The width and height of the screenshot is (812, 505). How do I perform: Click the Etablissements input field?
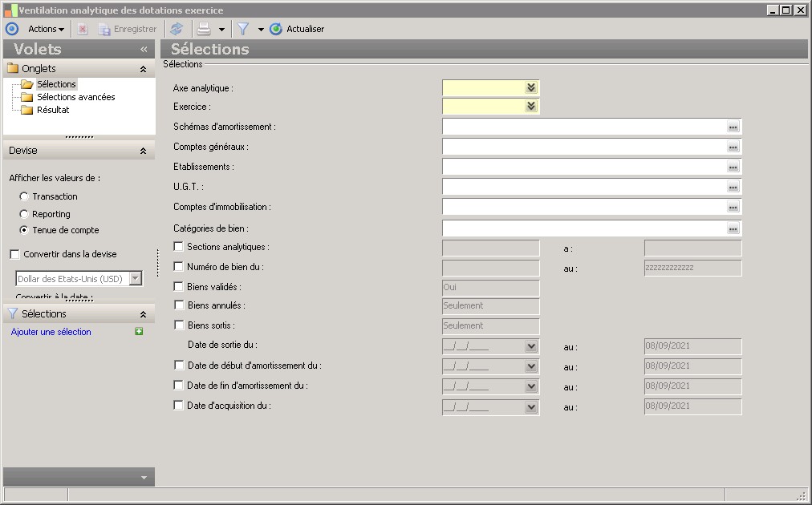point(583,167)
